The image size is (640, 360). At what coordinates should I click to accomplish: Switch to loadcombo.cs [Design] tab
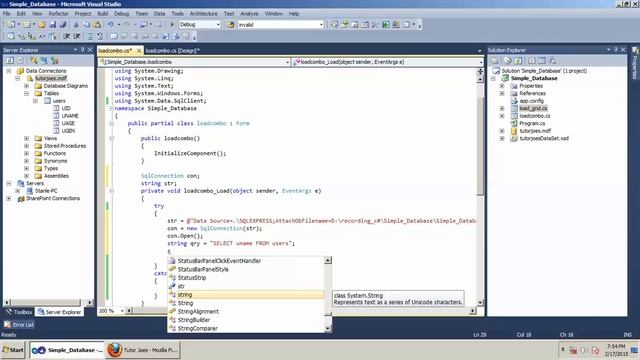coord(173,51)
